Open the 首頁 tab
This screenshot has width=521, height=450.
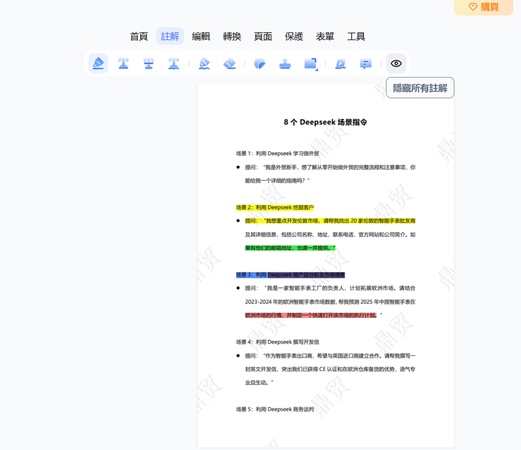pyautogui.click(x=139, y=36)
